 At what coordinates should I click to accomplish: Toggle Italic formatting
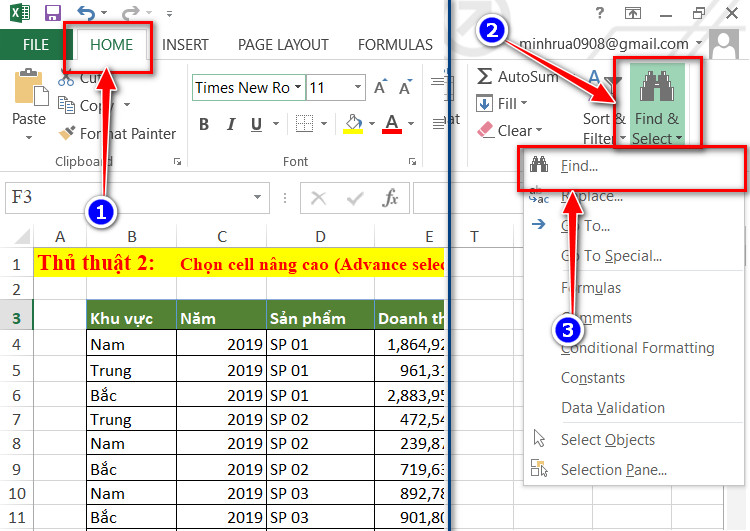[231, 124]
